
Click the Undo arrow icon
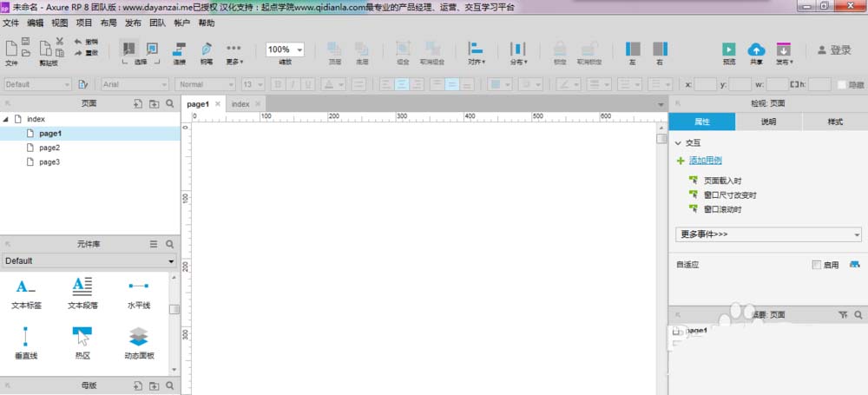[78, 41]
